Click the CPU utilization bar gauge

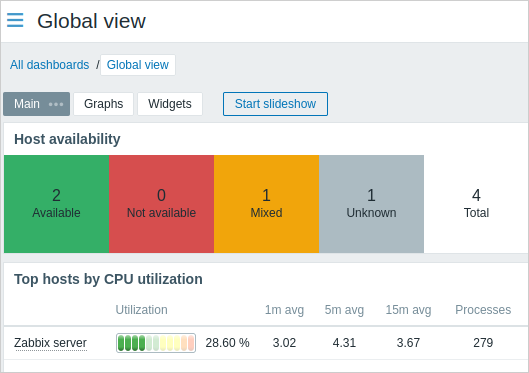tap(156, 343)
